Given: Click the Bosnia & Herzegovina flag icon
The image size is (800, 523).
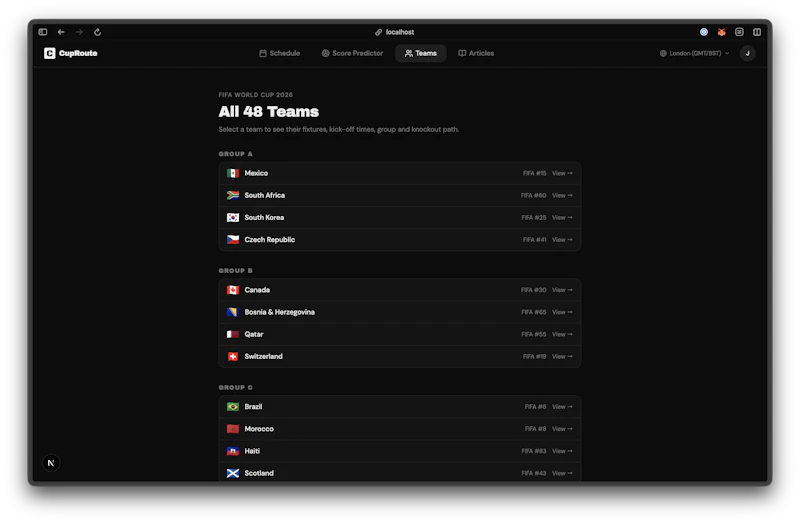Looking at the screenshot, I should pos(233,312).
